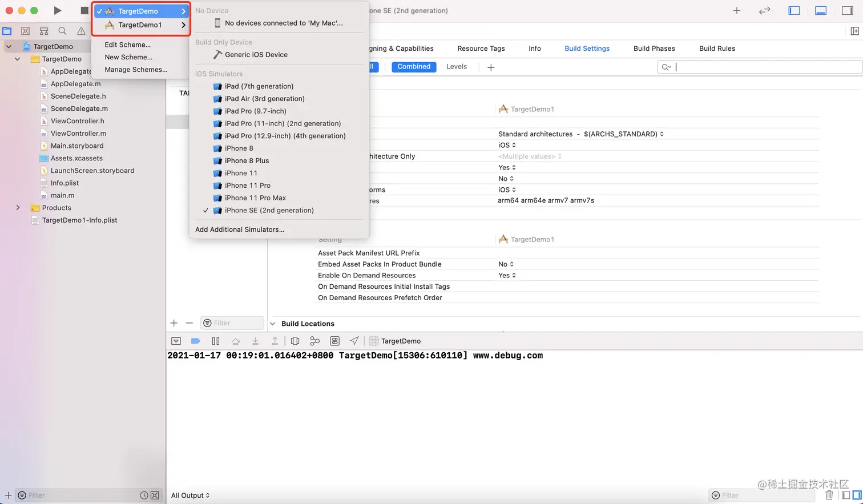This screenshot has height=504, width=863.
Task: Select Main.storyboard in the file navigator
Action: [x=77, y=146]
